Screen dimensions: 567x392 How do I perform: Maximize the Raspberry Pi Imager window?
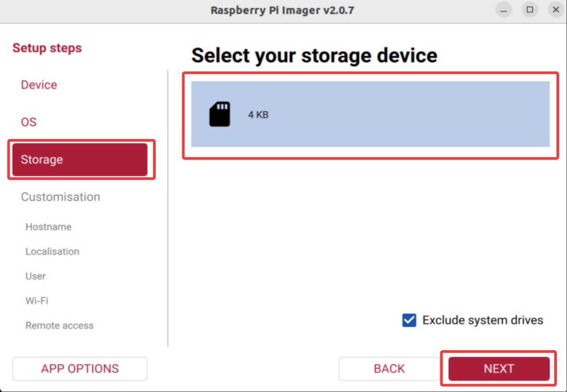click(530, 10)
